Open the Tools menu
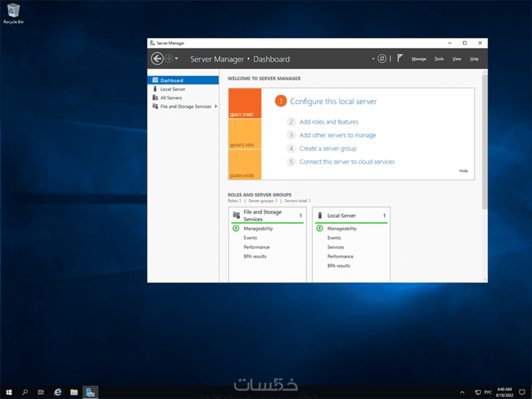The height and width of the screenshot is (399, 532). (439, 59)
